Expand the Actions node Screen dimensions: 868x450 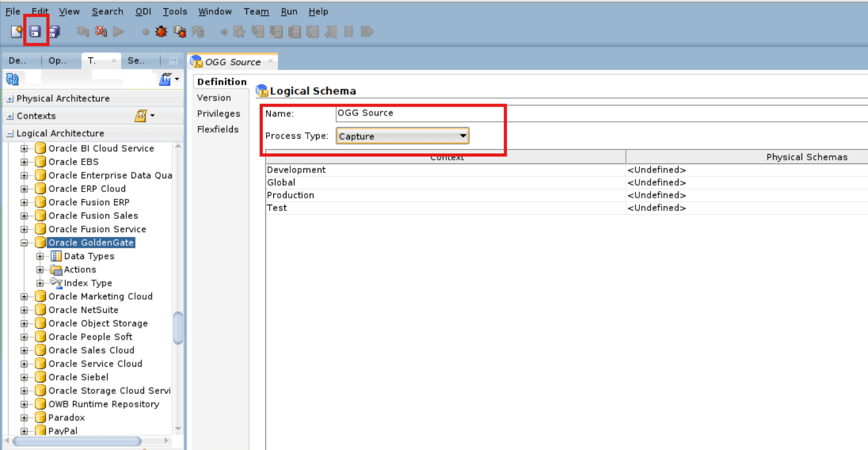tap(40, 270)
